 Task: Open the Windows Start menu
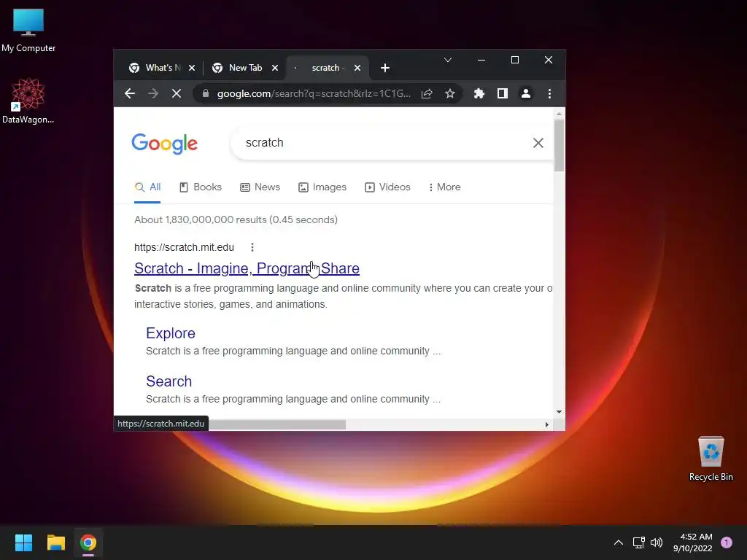23,542
